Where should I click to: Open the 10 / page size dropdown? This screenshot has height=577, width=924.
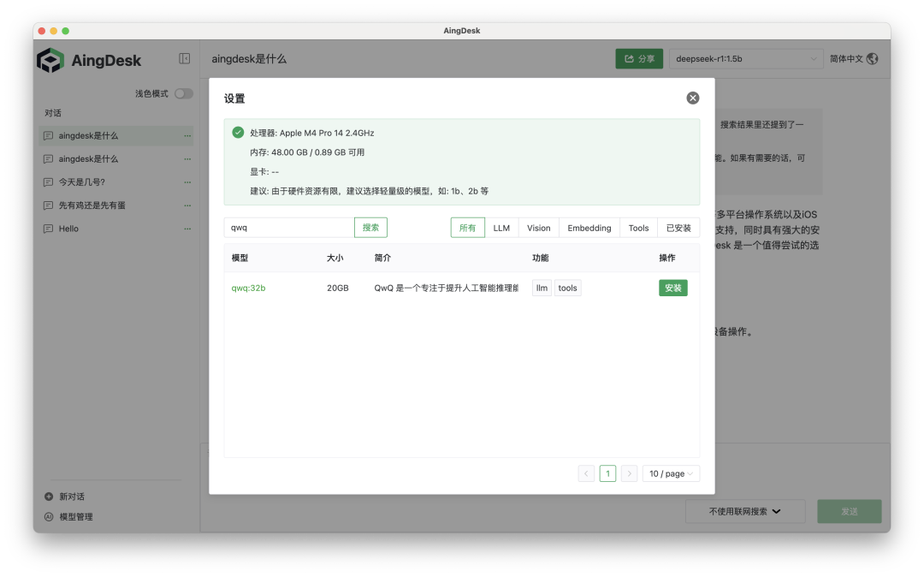[x=671, y=473]
